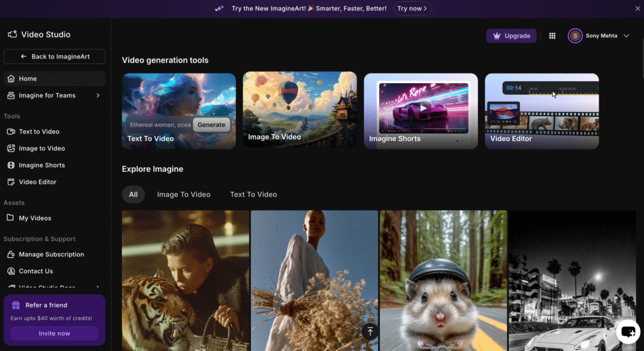Expand the Imagine for Teams submenu
The width and height of the screenshot is (644, 351).
pos(97,96)
